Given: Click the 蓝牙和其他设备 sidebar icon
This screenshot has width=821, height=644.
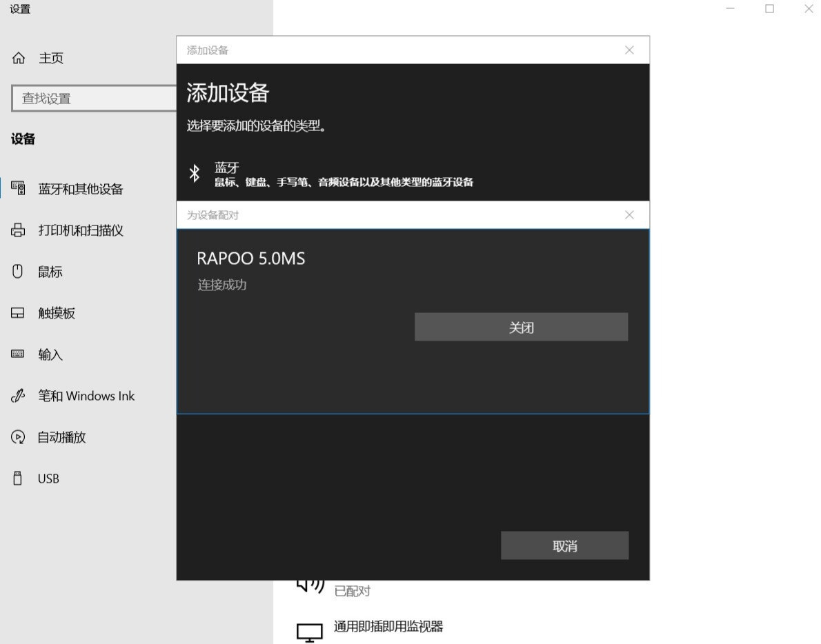Looking at the screenshot, I should point(18,188).
